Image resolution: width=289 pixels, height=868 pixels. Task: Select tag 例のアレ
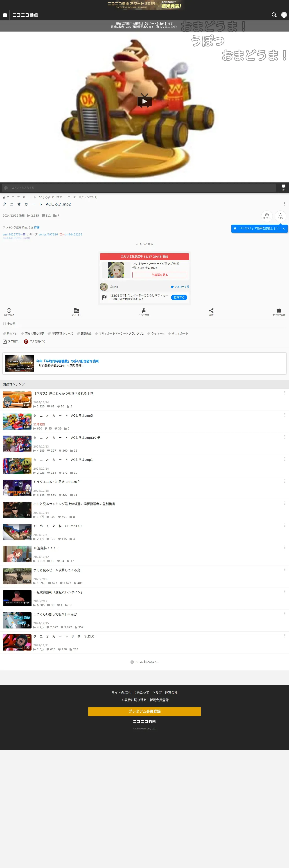10,333
